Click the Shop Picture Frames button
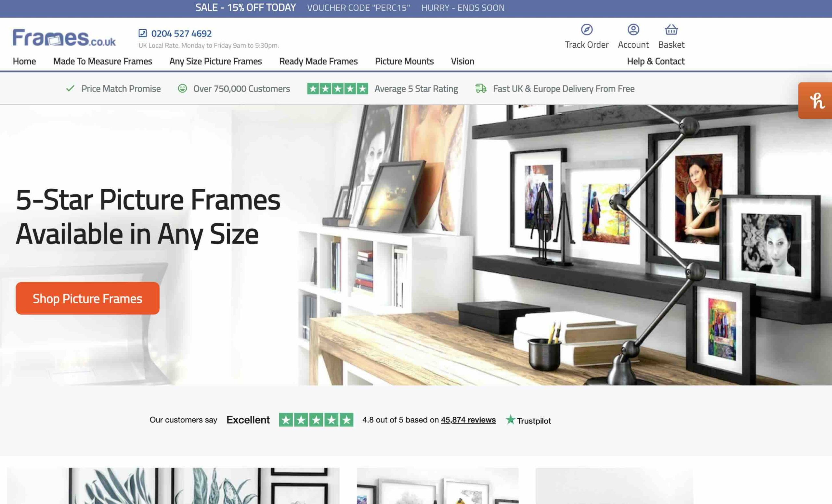Screen dimensions: 832x504 tap(87, 298)
